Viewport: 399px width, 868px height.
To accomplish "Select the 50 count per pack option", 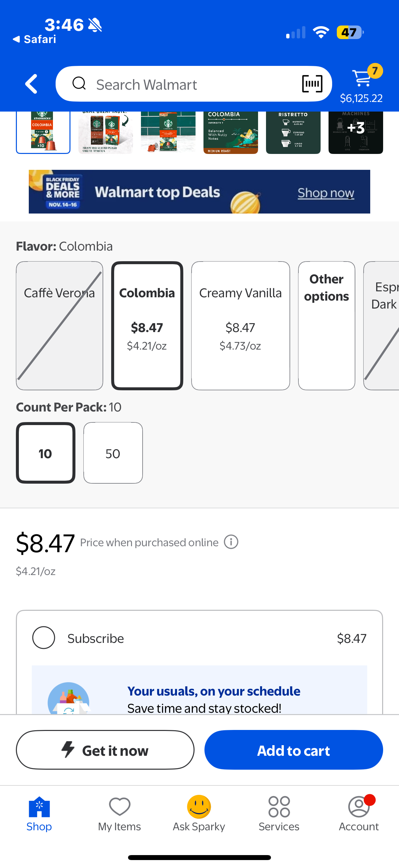I will 113,453.
